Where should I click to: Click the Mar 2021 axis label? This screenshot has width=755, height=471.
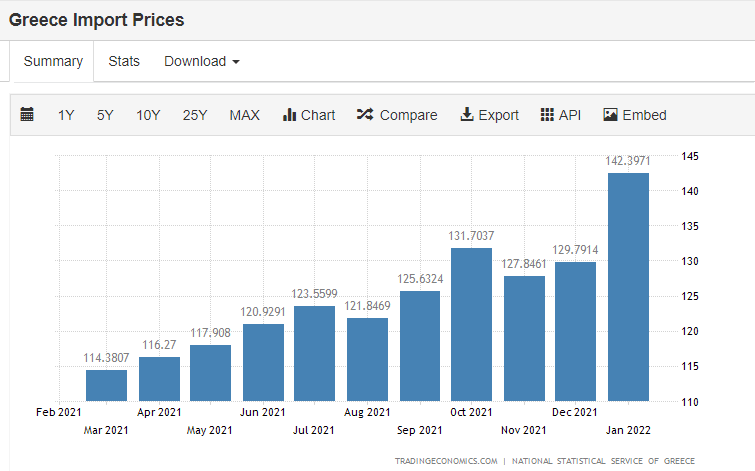(x=106, y=430)
